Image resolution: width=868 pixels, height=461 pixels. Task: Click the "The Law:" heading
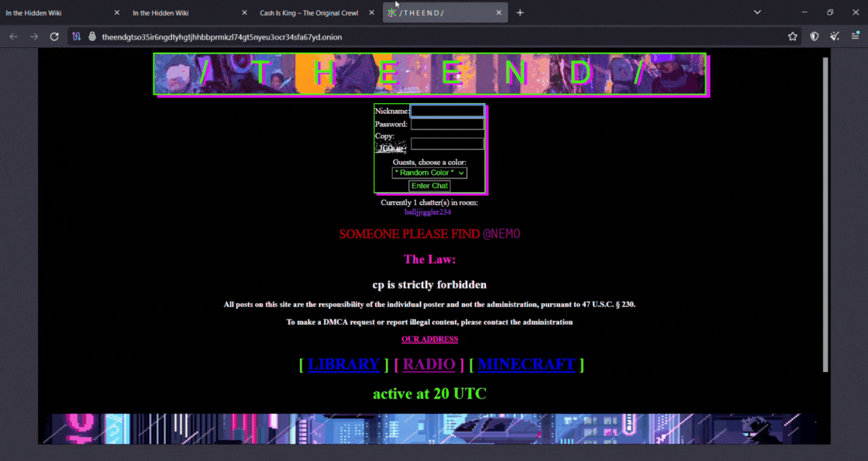click(429, 259)
